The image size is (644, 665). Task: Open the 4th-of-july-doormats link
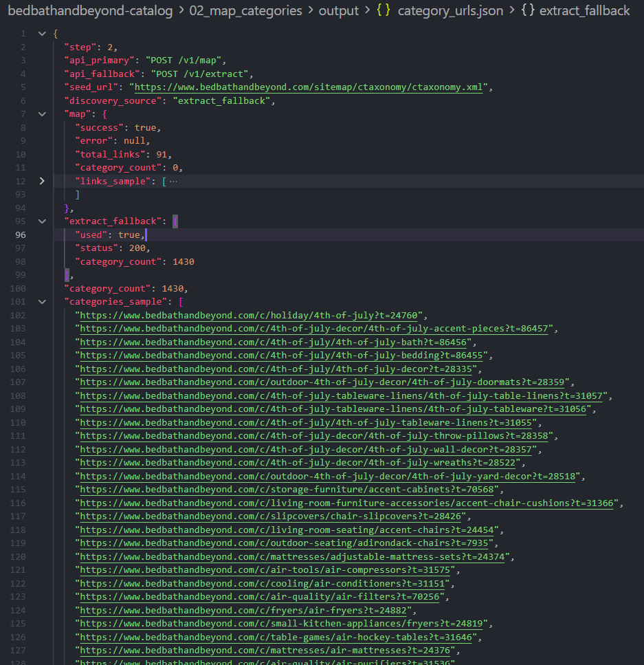coord(322,382)
